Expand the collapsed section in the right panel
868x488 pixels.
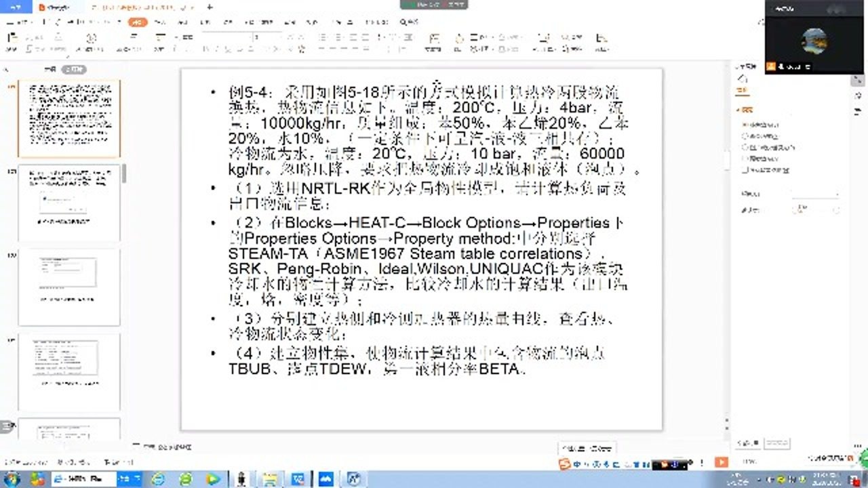[x=739, y=108]
